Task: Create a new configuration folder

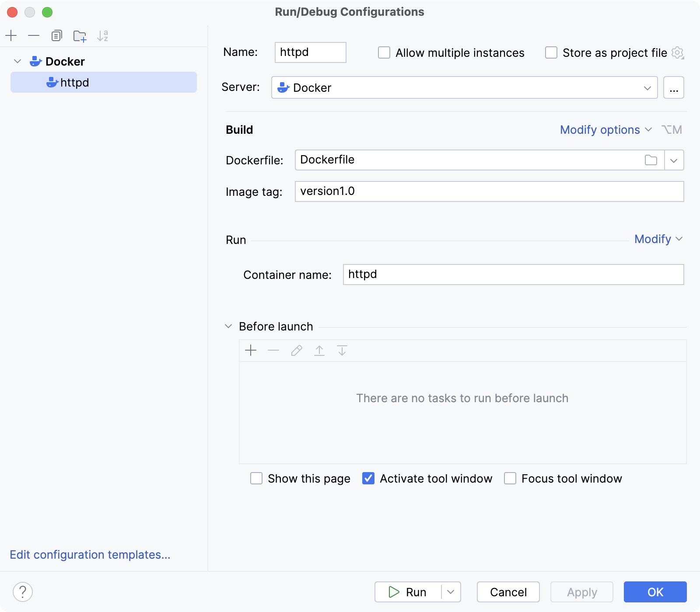Action: click(80, 36)
